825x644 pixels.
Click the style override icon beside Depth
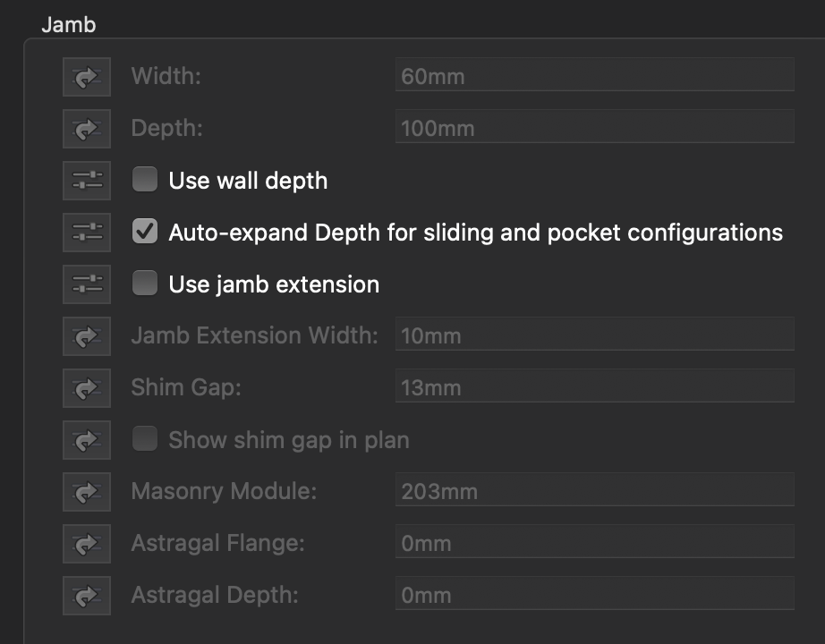[x=86, y=128]
